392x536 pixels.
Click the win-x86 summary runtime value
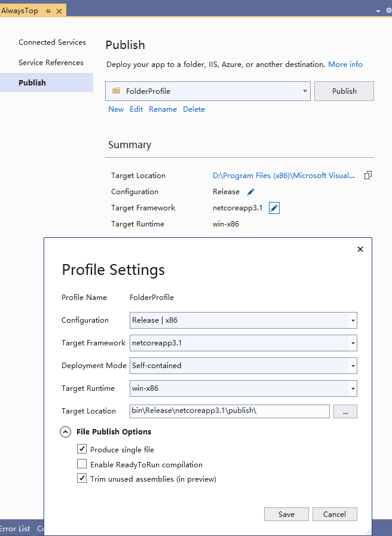pos(226,224)
